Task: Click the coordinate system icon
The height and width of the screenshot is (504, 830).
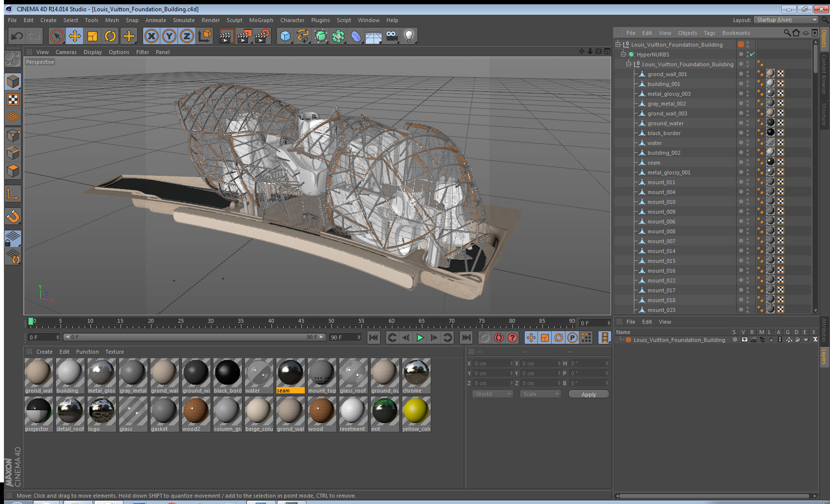Action: [x=205, y=36]
